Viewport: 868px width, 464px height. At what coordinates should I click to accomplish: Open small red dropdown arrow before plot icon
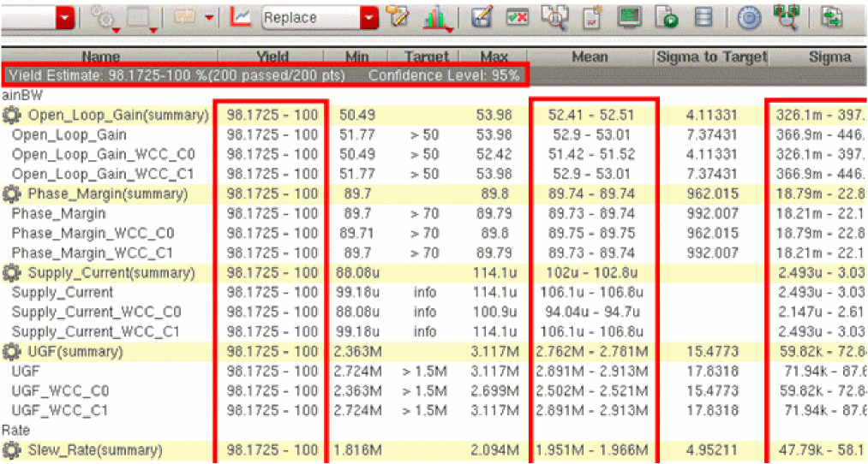pos(209,18)
